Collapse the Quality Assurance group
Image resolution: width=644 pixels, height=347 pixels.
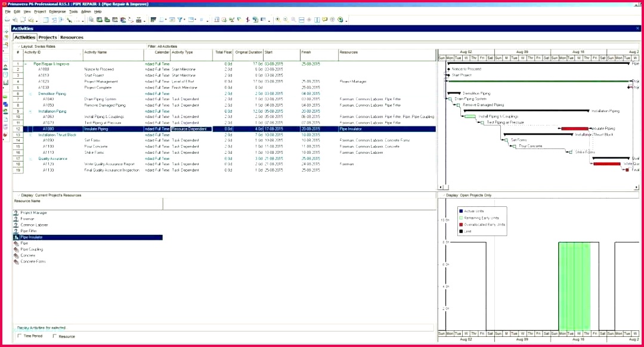(30, 159)
